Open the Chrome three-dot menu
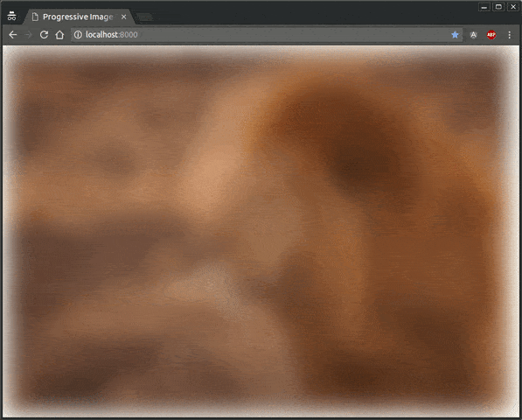522x420 pixels. click(x=510, y=35)
